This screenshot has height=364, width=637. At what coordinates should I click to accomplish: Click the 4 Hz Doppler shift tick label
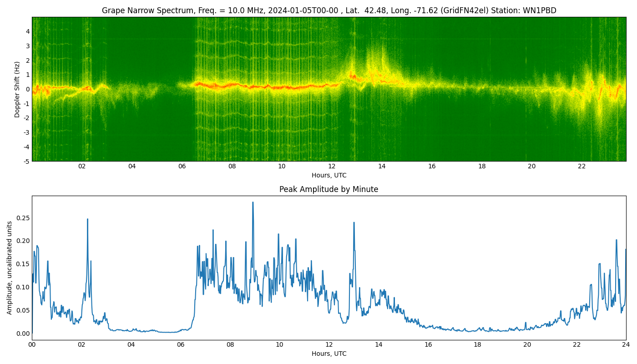point(28,31)
